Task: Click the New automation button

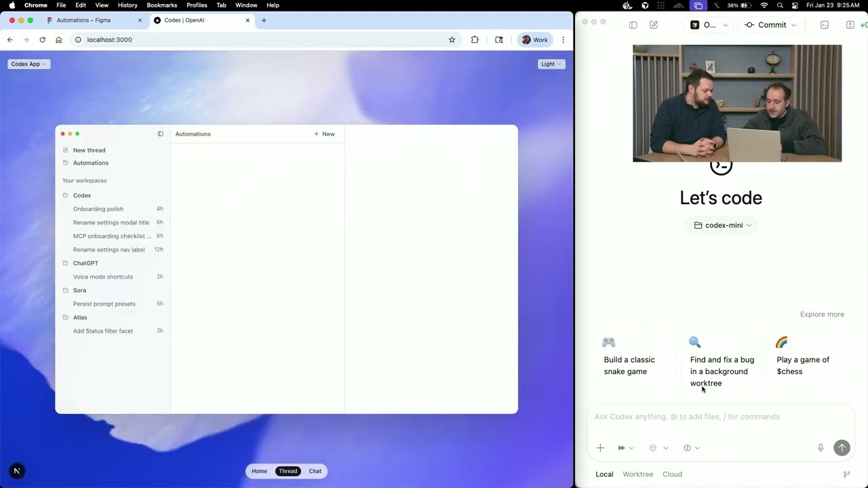Action: click(324, 134)
